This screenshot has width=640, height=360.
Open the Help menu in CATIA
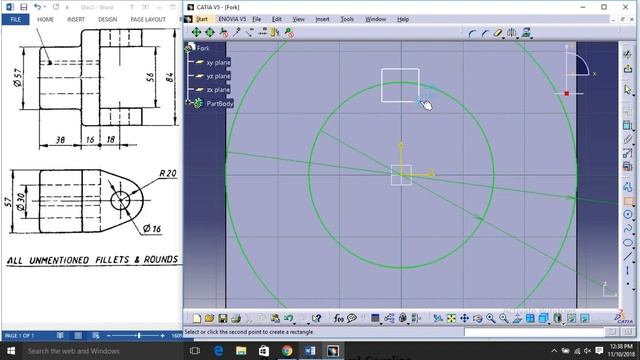[x=403, y=19]
